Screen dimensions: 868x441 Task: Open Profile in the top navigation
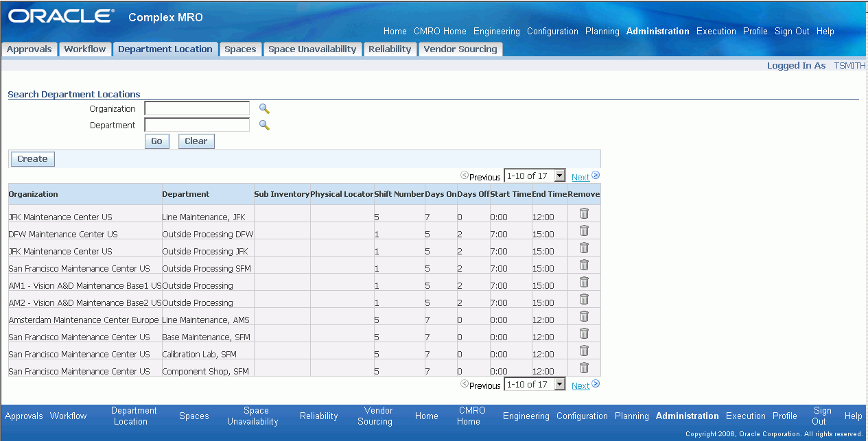tap(755, 32)
